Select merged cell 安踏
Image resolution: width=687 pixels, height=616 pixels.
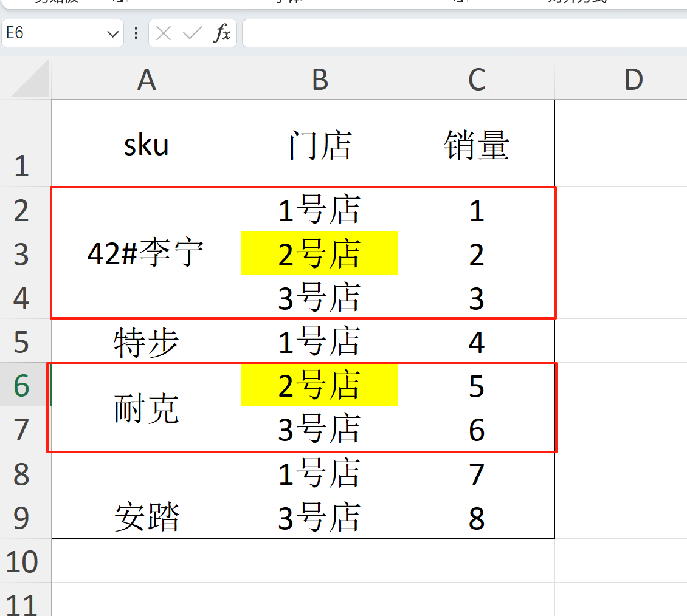point(146,495)
